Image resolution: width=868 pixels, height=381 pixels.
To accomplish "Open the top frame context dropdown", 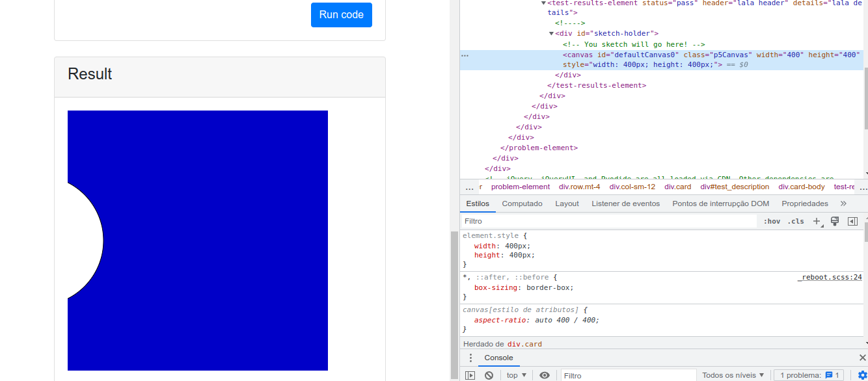I will 516,375.
